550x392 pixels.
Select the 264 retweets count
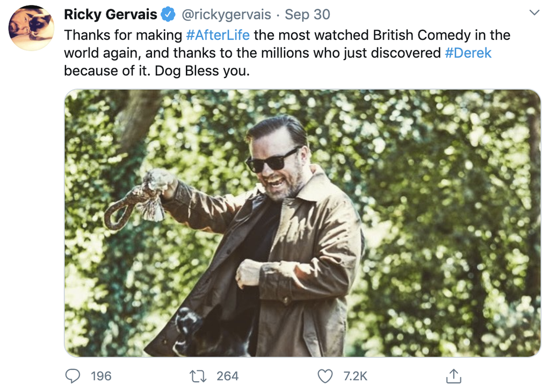pos(227,376)
